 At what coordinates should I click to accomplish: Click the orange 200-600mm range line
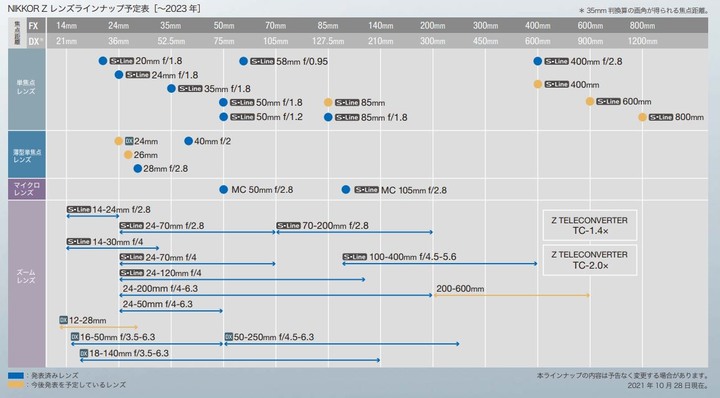click(x=512, y=296)
